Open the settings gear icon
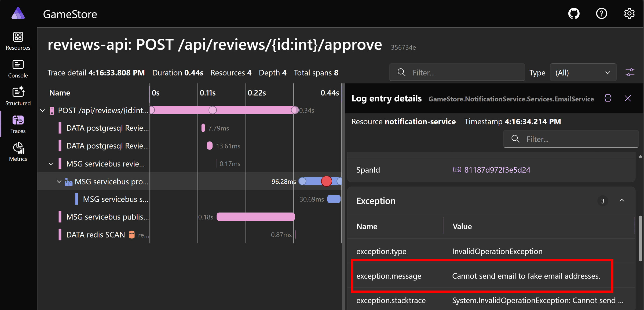The image size is (644, 310). [x=629, y=14]
